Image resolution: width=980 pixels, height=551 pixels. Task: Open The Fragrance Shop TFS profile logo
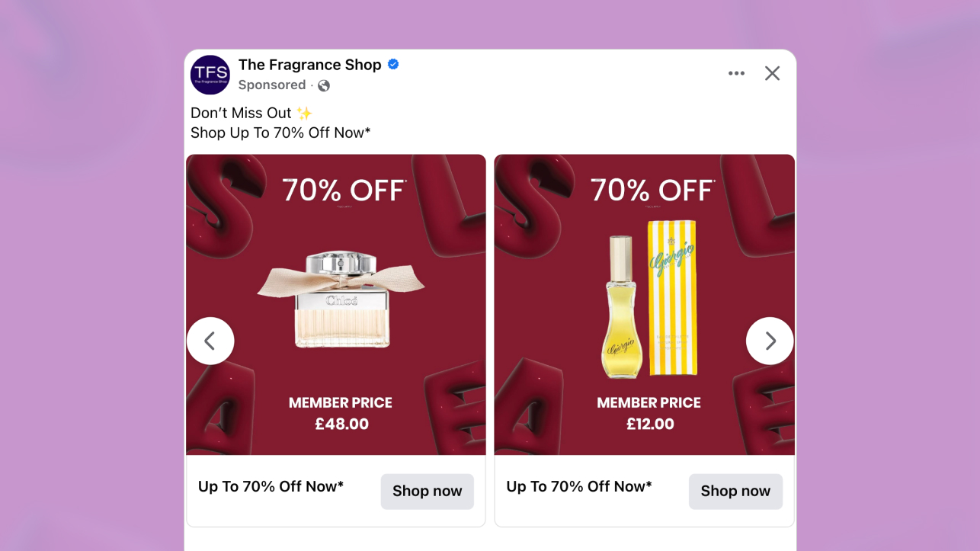click(x=210, y=75)
